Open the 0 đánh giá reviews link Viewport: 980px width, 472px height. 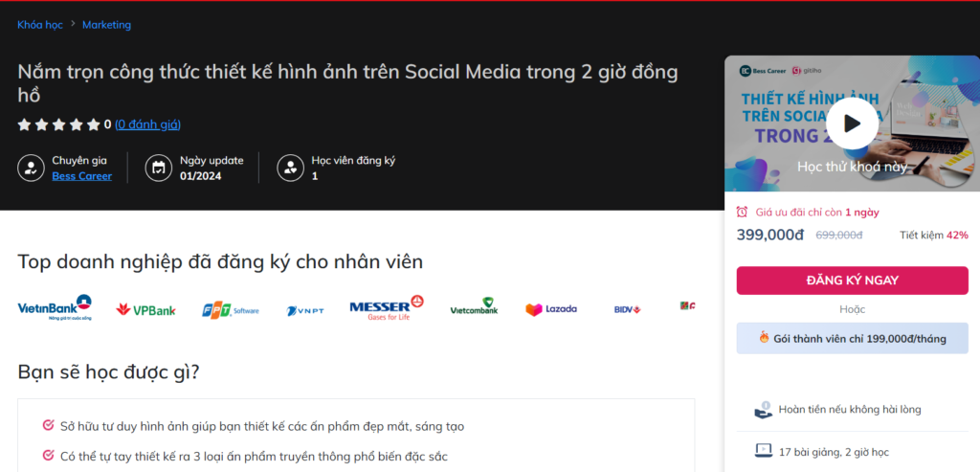pyautogui.click(x=147, y=124)
